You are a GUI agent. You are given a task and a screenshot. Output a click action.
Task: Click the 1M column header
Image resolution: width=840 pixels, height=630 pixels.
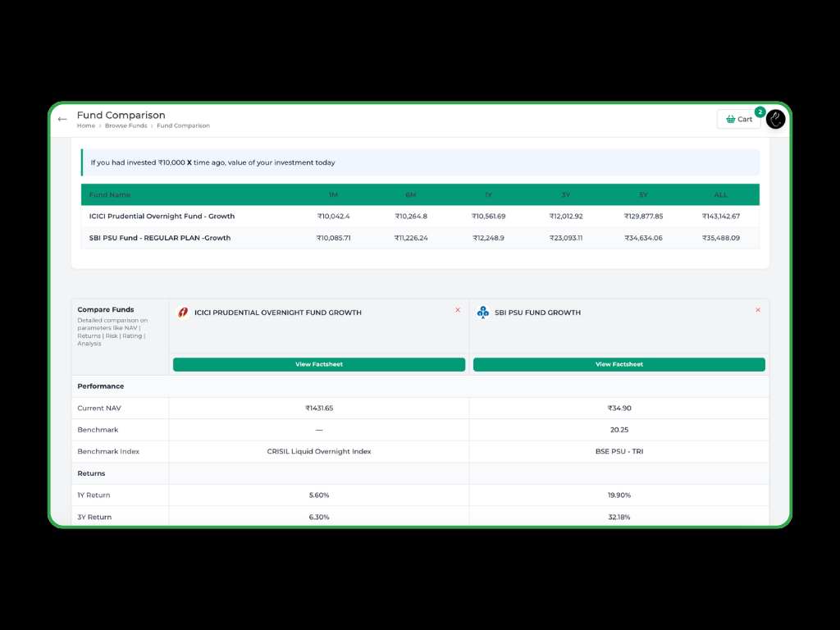point(333,195)
